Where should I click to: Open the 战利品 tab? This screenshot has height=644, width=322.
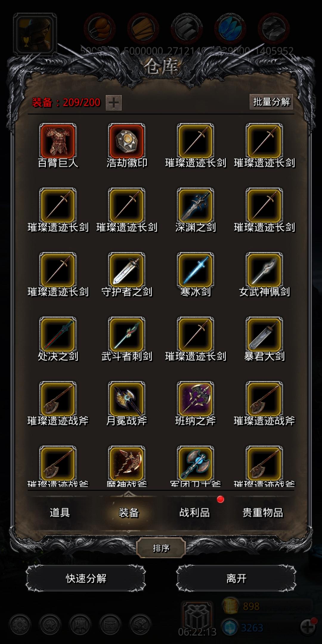194,513
